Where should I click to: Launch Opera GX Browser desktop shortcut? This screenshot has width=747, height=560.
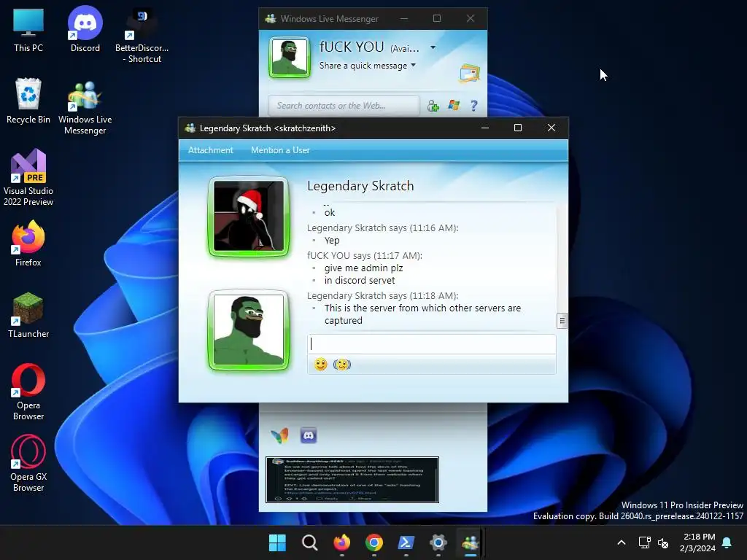tap(28, 463)
